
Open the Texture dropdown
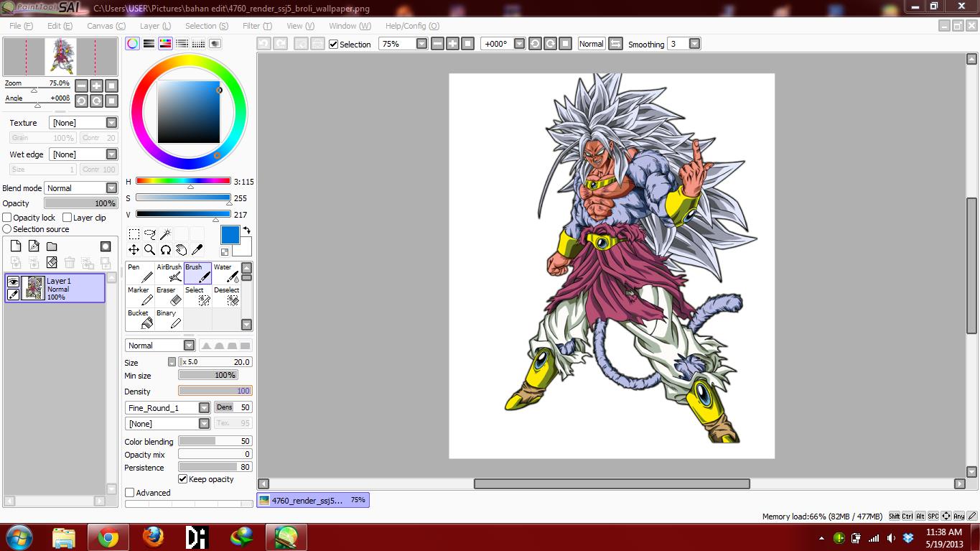click(111, 123)
